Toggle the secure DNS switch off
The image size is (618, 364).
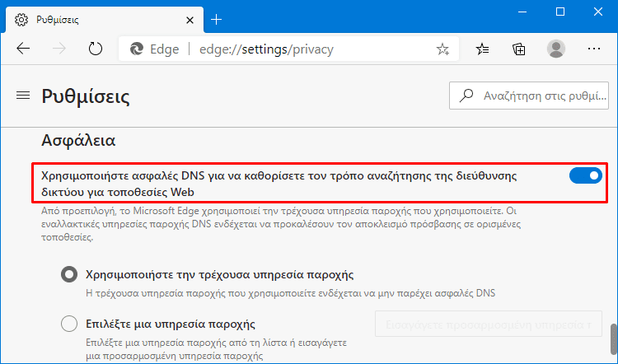(585, 175)
